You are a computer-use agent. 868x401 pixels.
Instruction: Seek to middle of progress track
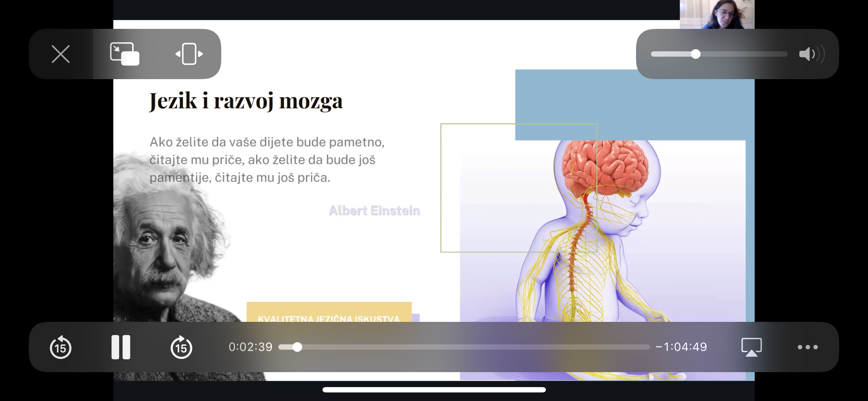pyautogui.click(x=464, y=347)
